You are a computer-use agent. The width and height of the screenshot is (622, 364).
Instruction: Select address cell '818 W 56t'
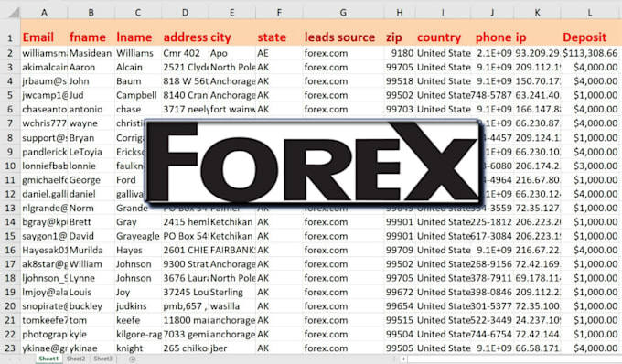coord(185,81)
